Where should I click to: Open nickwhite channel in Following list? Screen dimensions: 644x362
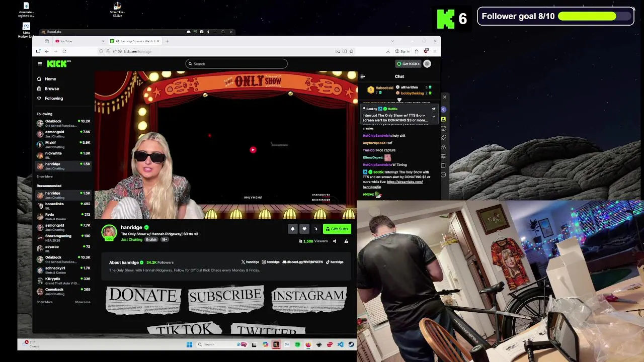[63, 155]
